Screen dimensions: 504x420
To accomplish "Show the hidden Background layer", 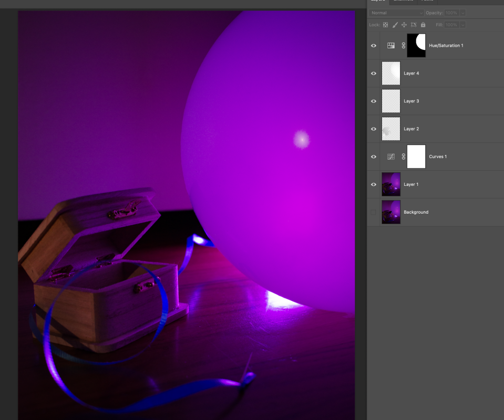I will pos(373,212).
